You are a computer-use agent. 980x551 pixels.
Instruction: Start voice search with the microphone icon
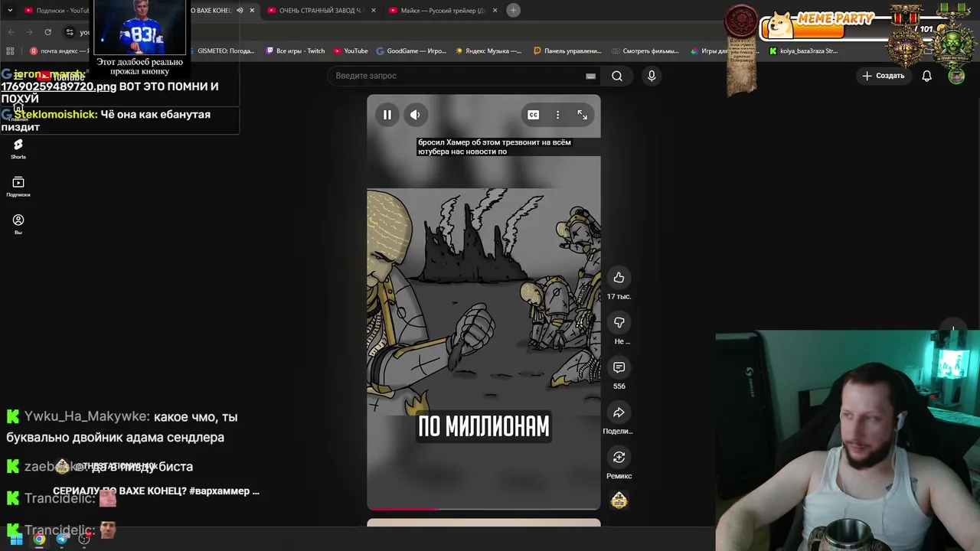tap(652, 76)
